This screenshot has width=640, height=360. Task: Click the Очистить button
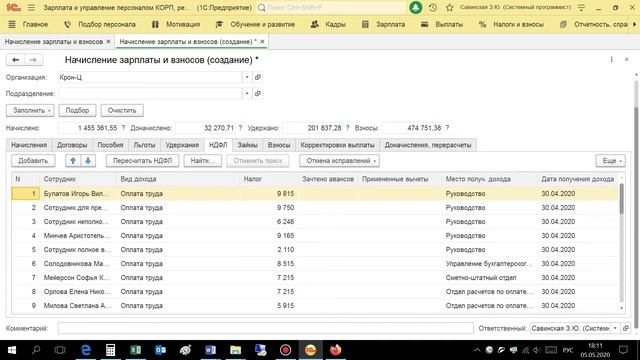point(122,111)
